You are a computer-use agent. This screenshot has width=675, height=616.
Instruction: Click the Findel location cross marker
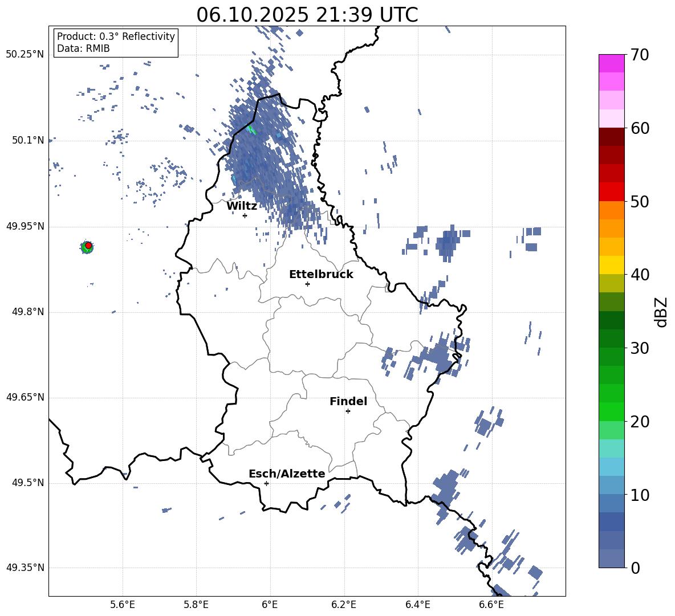pos(348,411)
